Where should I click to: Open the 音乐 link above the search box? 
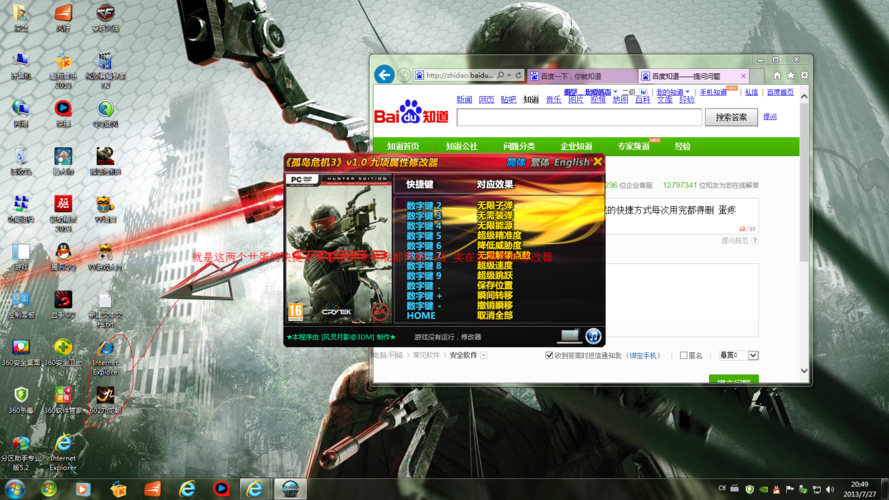(x=553, y=100)
